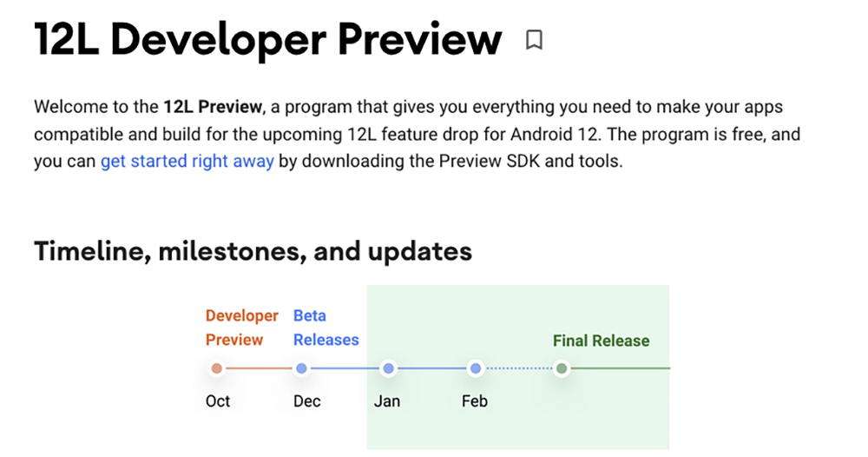Open the 'get started right away' link
The image size is (868, 457).
click(x=187, y=162)
